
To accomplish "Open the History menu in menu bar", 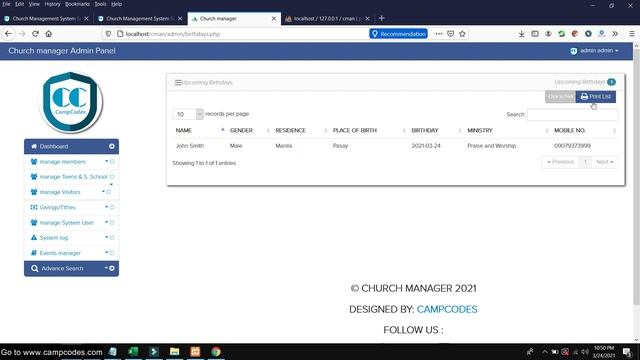I will (52, 4).
